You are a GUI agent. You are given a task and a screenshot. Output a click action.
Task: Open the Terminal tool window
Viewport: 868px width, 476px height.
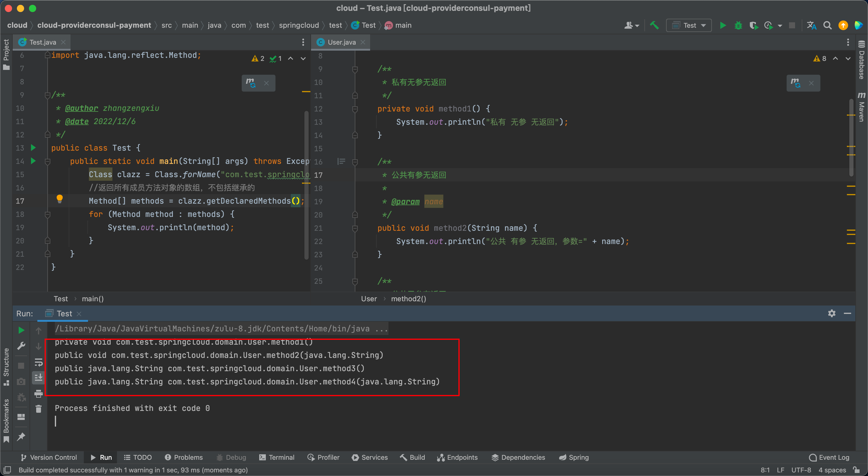[x=277, y=457]
